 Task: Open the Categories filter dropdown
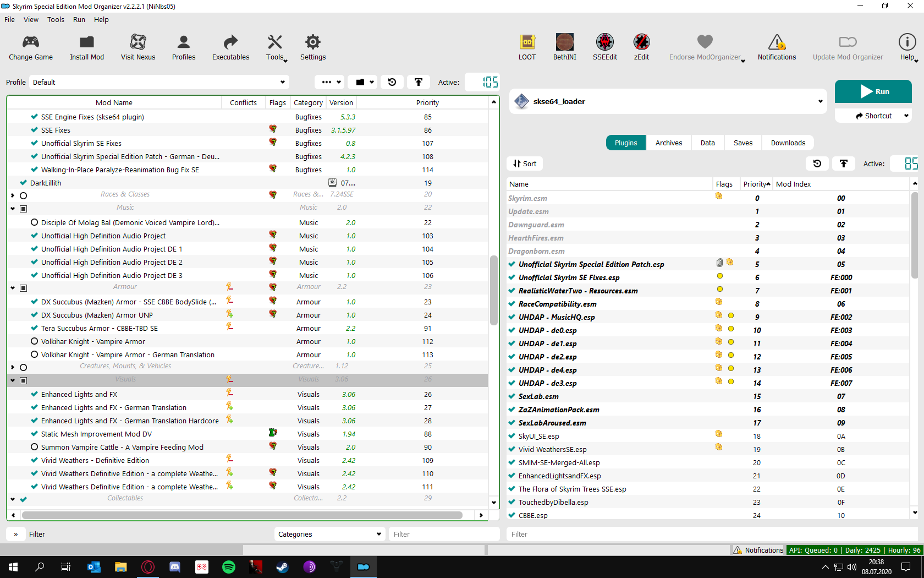[329, 534]
